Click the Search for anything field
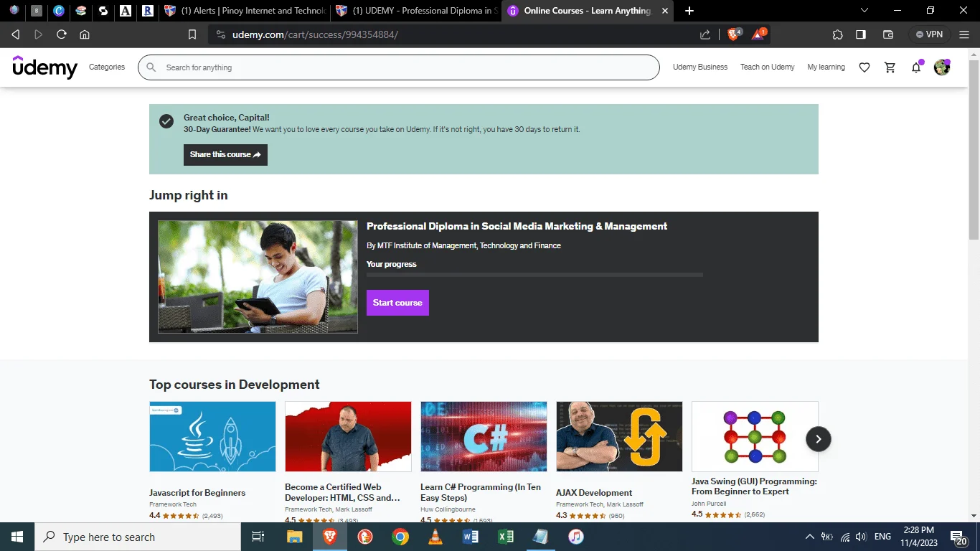Screen dimensions: 980x551 (398, 67)
